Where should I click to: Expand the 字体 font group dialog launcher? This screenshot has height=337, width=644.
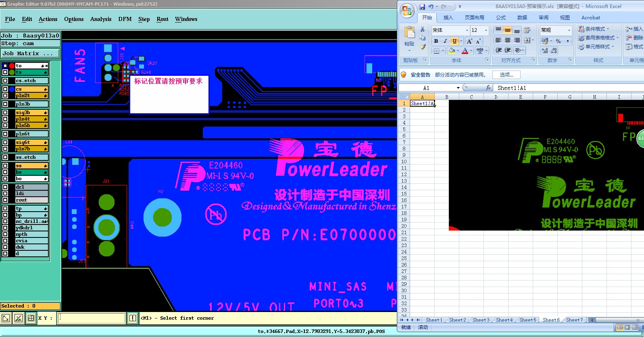[x=487, y=60]
